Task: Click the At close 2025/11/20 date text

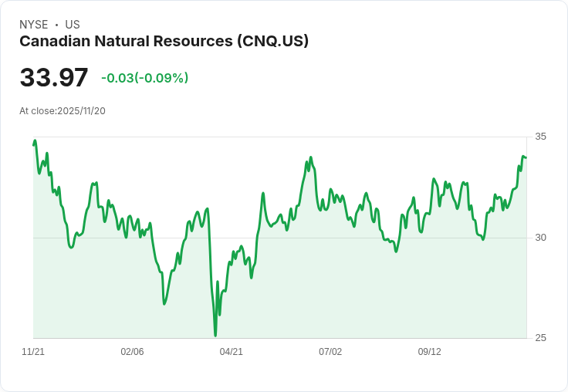Action: (x=63, y=111)
